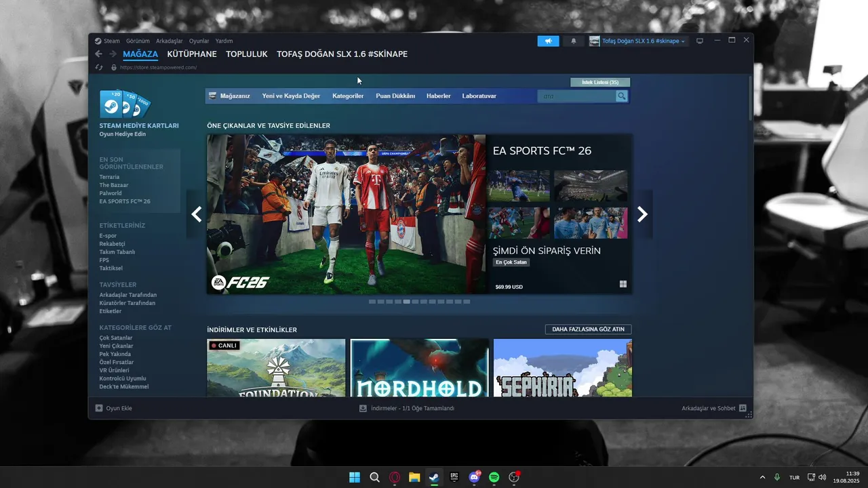Open TOFAŞ DOĞAN SLX 1.6 #SKİNAPE profile tab
The height and width of the screenshot is (488, 868).
[x=342, y=54]
